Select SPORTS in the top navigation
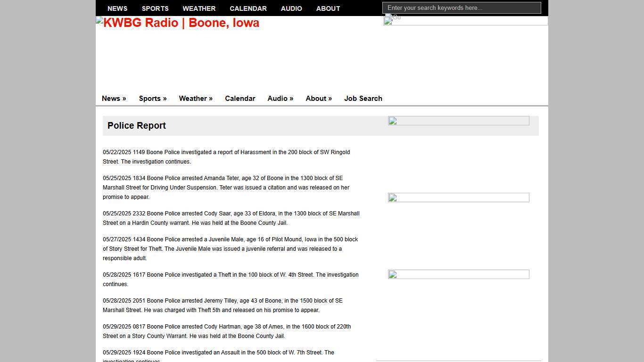 click(155, 8)
